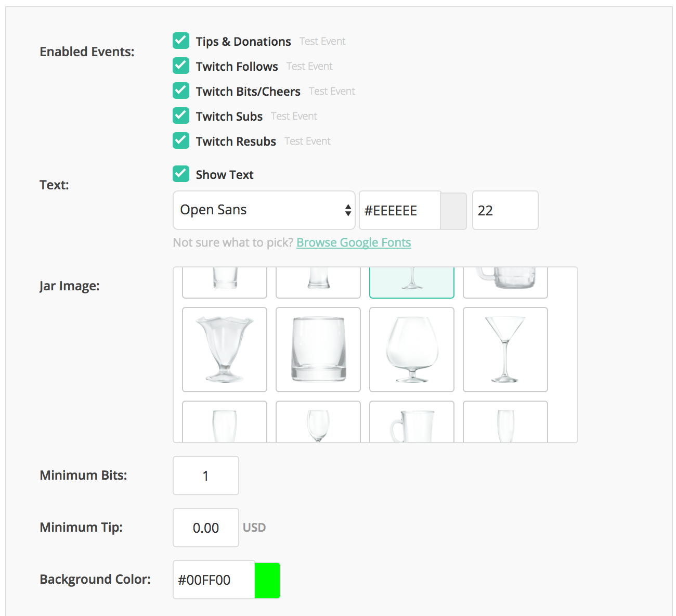Viewport: 676px width, 616px height.
Task: Open the Browse Google Fonts link
Action: pyautogui.click(x=354, y=242)
